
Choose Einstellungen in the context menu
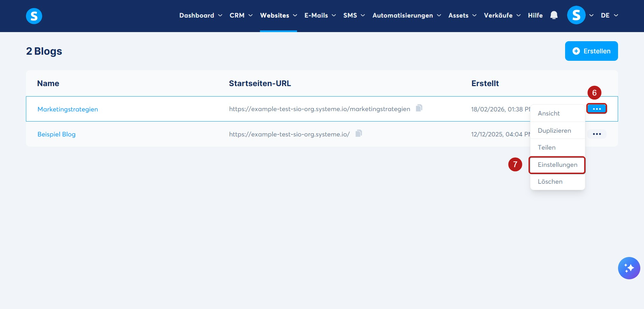[x=558, y=165]
